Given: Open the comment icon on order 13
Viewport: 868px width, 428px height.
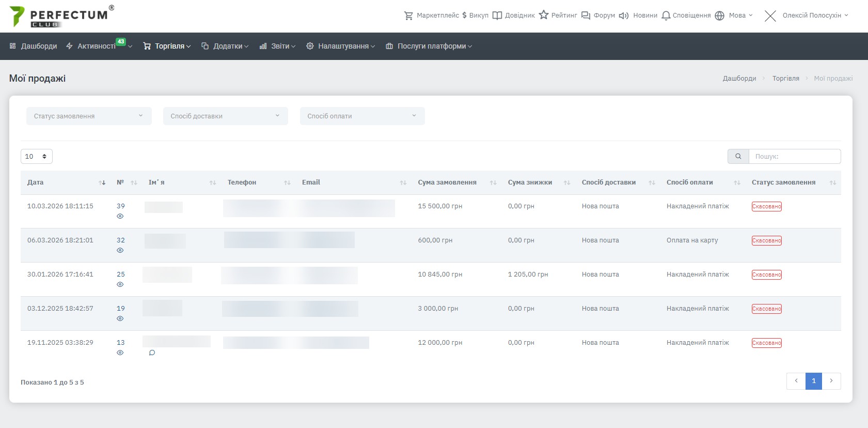Looking at the screenshot, I should click(x=152, y=353).
